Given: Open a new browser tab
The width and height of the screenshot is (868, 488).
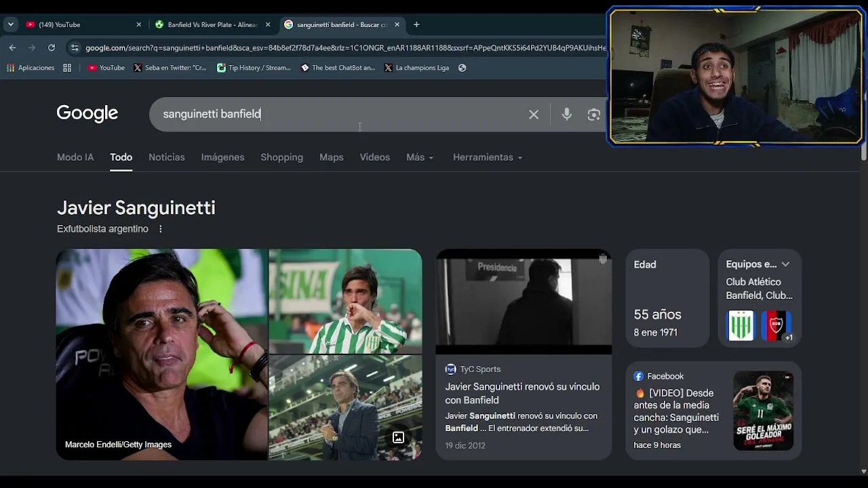Looking at the screenshot, I should (x=416, y=24).
